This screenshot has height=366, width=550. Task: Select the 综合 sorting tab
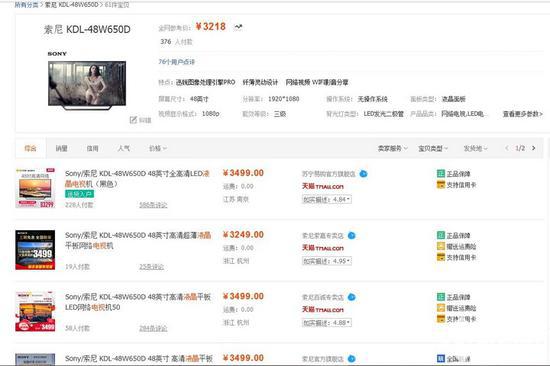[x=31, y=148]
